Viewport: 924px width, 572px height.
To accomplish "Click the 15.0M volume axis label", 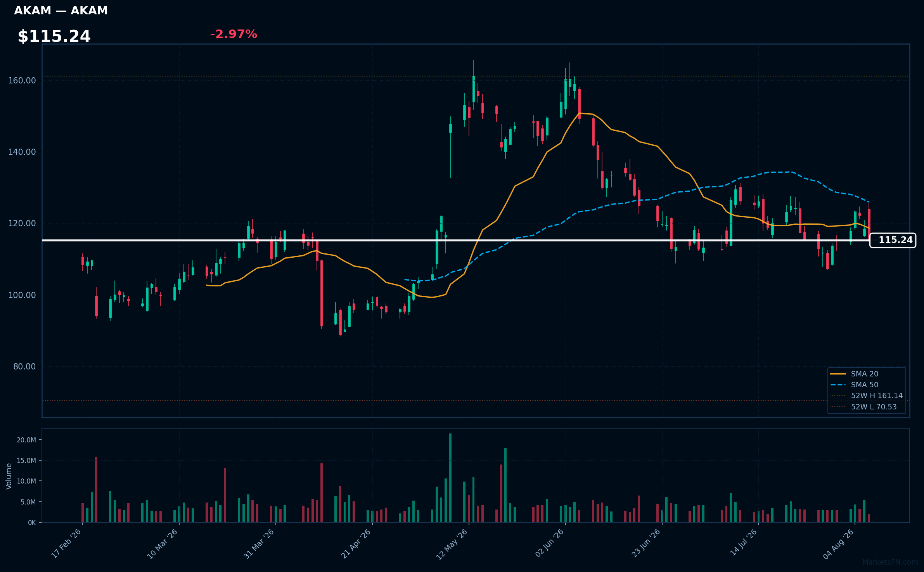I will [x=26, y=461].
